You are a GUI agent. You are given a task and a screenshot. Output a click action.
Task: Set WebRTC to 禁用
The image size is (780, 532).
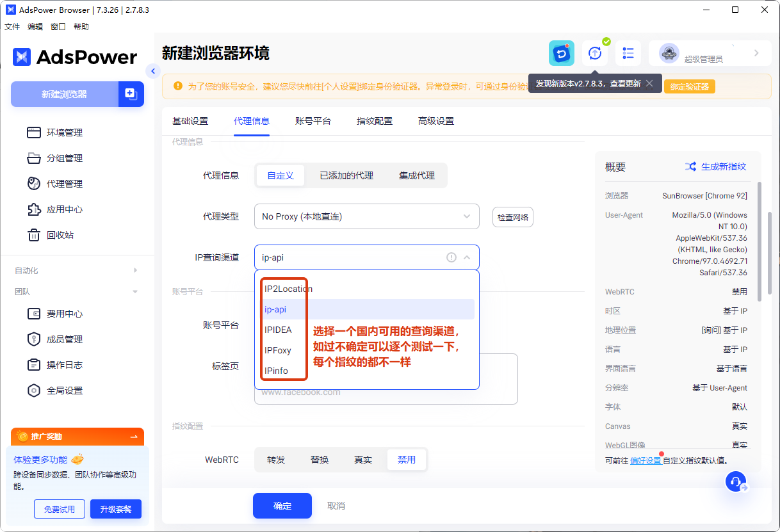click(407, 460)
